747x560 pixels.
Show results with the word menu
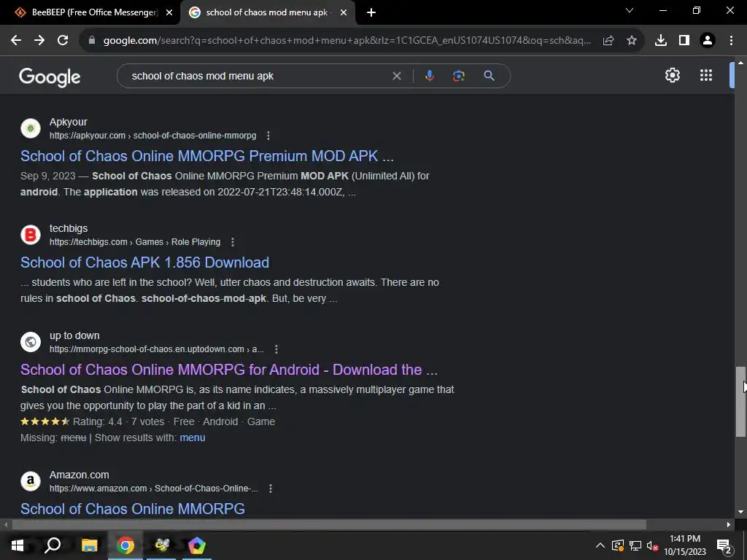[193, 437]
